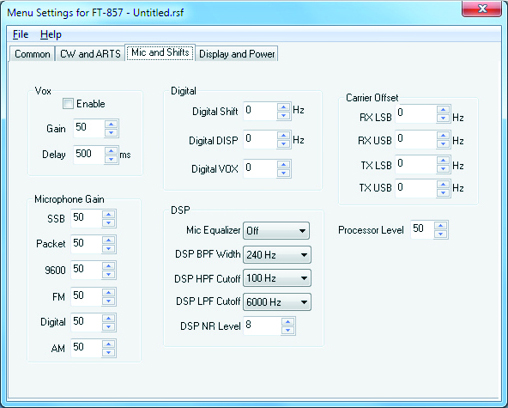Expand DSP LPF Cutoff combo box

[x=277, y=302]
